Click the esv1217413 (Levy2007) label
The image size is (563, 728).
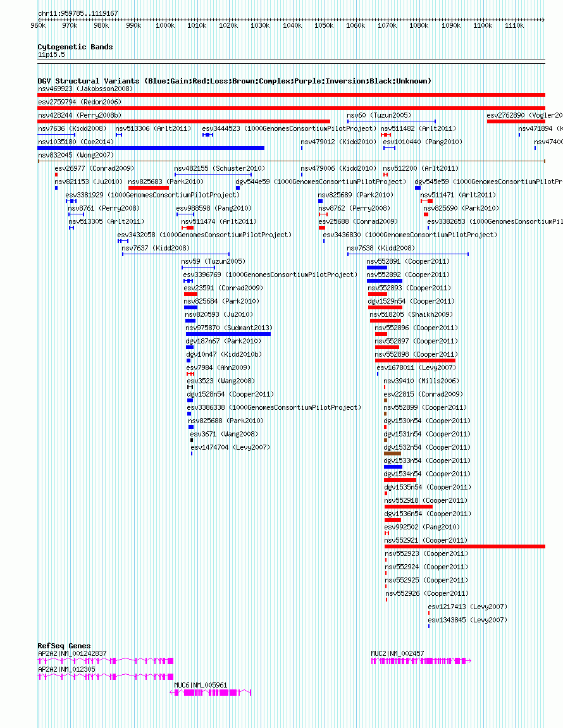[467, 607]
